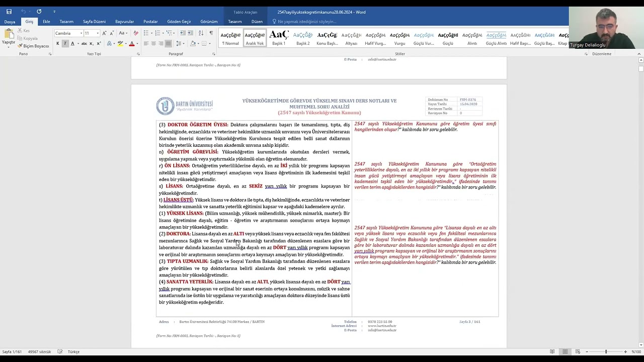Sort text with the A-Z sort icon
This screenshot has height=362, width=644.
tap(201, 33)
